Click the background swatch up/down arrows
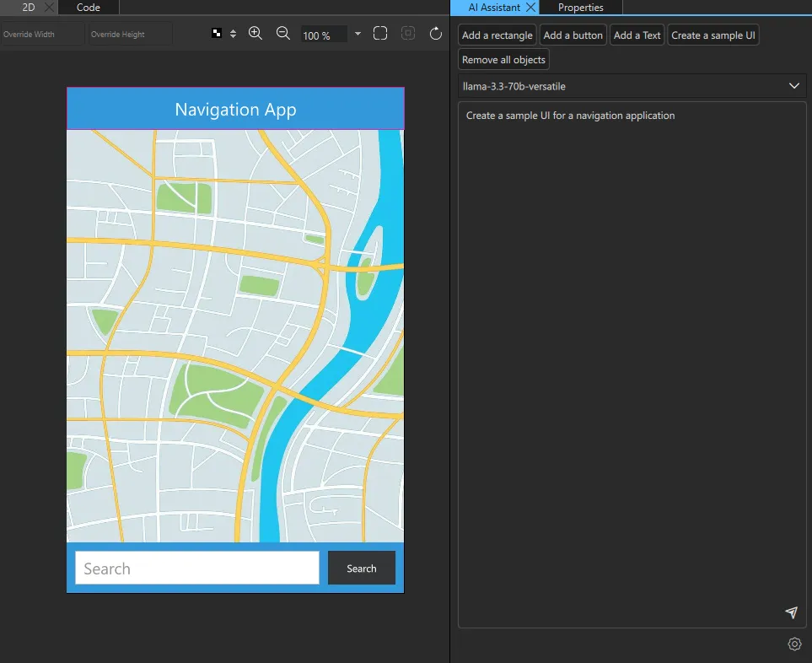Viewport: 812px width, 663px height. (233, 34)
